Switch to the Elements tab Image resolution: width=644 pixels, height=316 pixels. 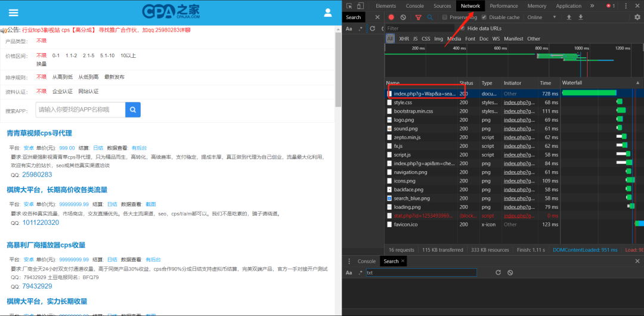pyautogui.click(x=386, y=6)
